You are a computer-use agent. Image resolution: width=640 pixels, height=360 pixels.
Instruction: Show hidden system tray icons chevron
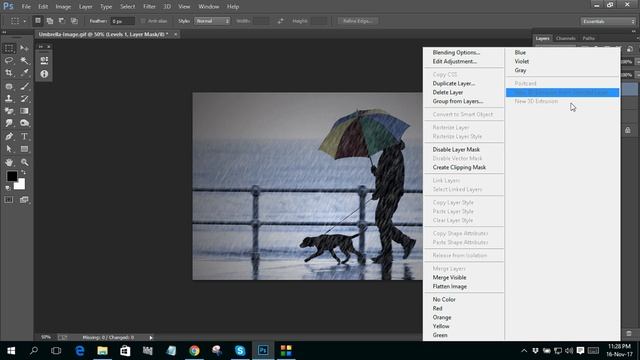[x=524, y=351]
